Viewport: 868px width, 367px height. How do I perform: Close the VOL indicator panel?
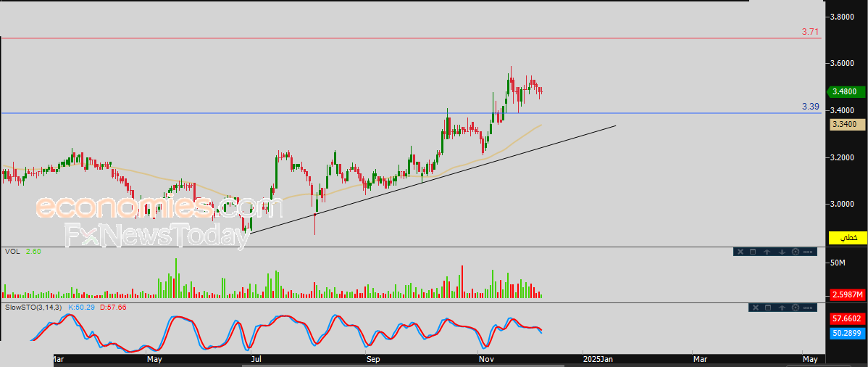click(x=740, y=252)
